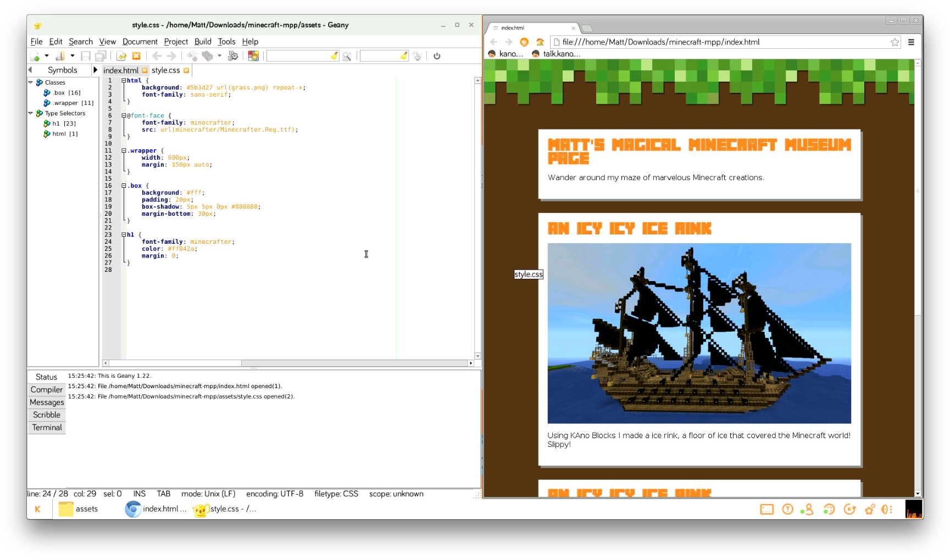950x560 pixels.
Task: Open the browser's hamburger menu
Action: point(911,42)
